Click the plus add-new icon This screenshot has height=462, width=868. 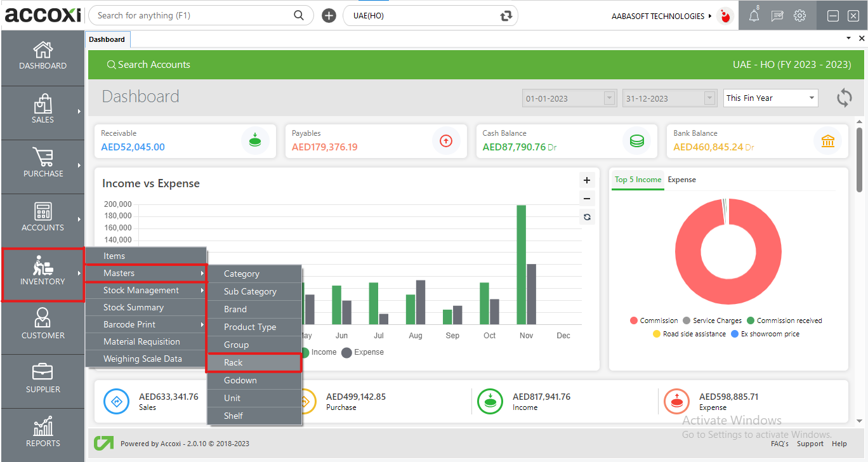[x=329, y=16]
